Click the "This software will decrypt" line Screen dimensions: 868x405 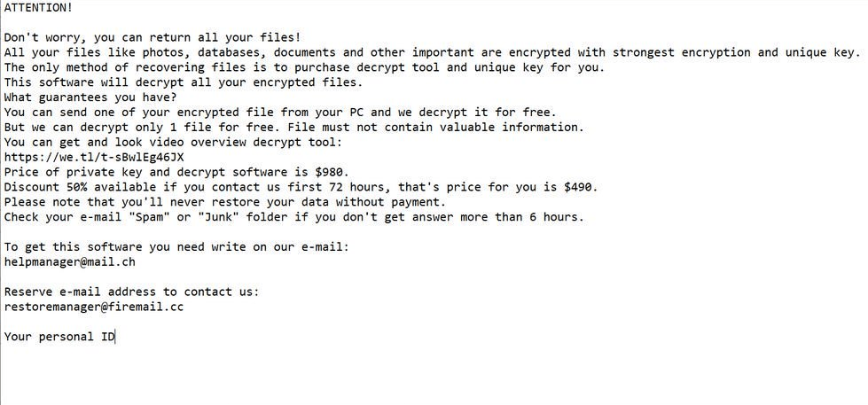click(184, 82)
